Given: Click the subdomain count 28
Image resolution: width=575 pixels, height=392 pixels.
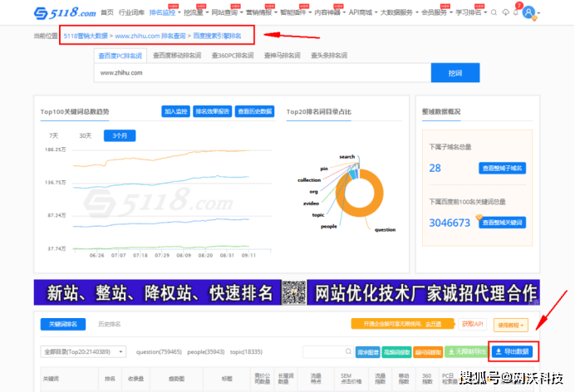Looking at the screenshot, I should (x=435, y=168).
